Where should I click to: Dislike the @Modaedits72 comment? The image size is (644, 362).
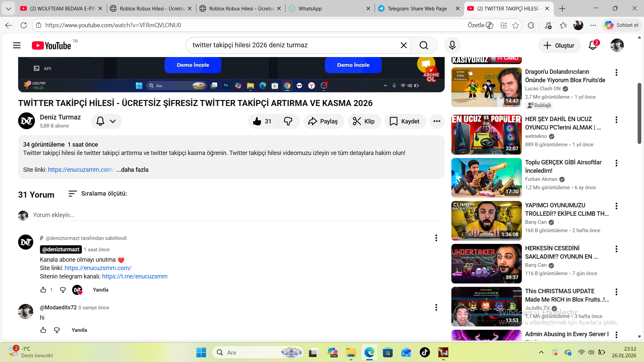click(x=57, y=330)
